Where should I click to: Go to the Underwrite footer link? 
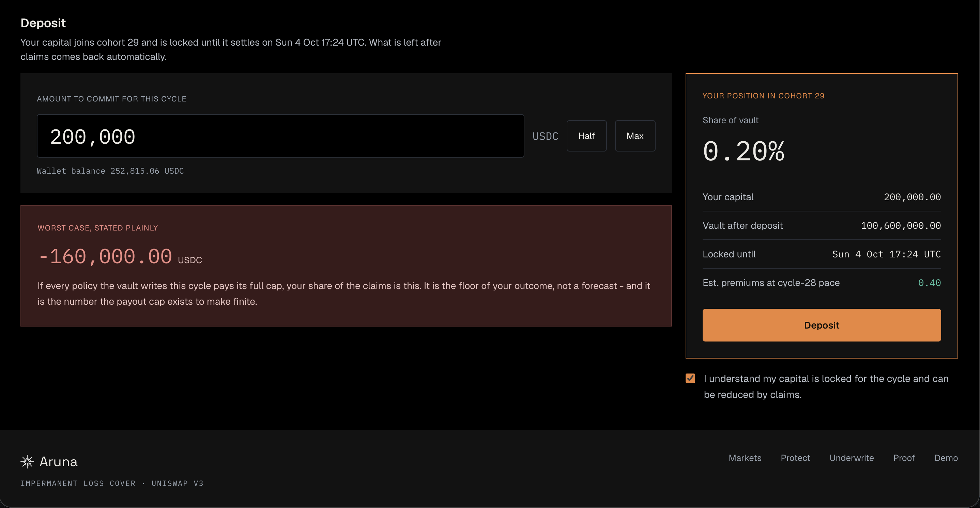click(x=852, y=458)
